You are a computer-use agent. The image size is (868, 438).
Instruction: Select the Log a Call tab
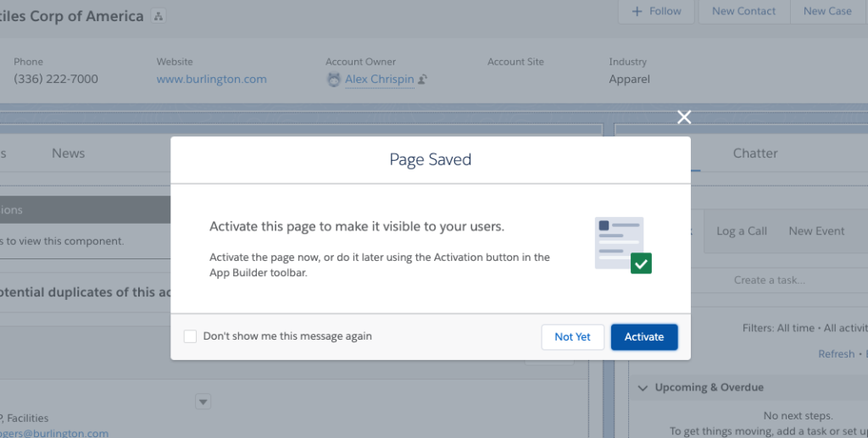[741, 231]
